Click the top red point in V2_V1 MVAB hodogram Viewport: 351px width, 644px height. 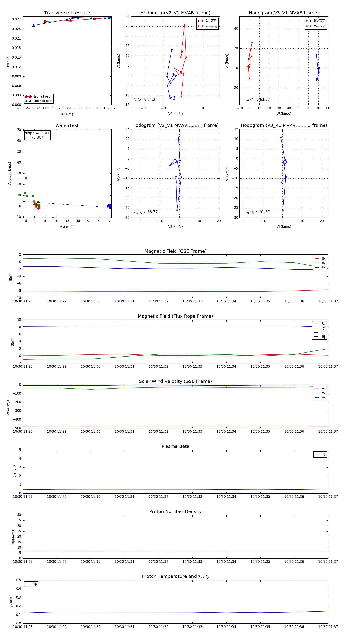tap(185, 25)
